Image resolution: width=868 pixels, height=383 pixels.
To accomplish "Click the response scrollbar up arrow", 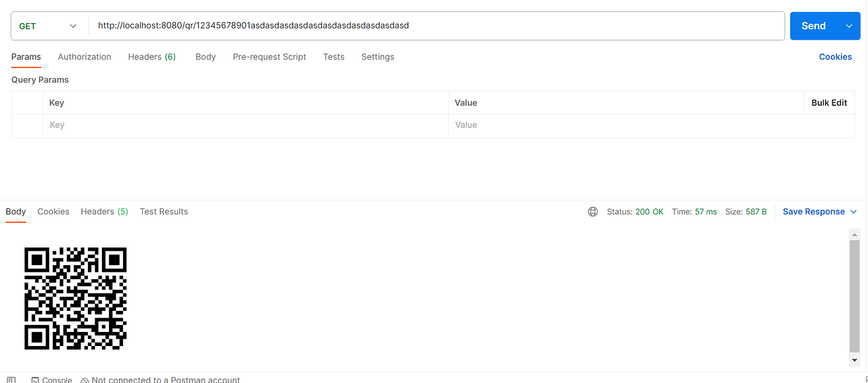I will click(x=855, y=235).
